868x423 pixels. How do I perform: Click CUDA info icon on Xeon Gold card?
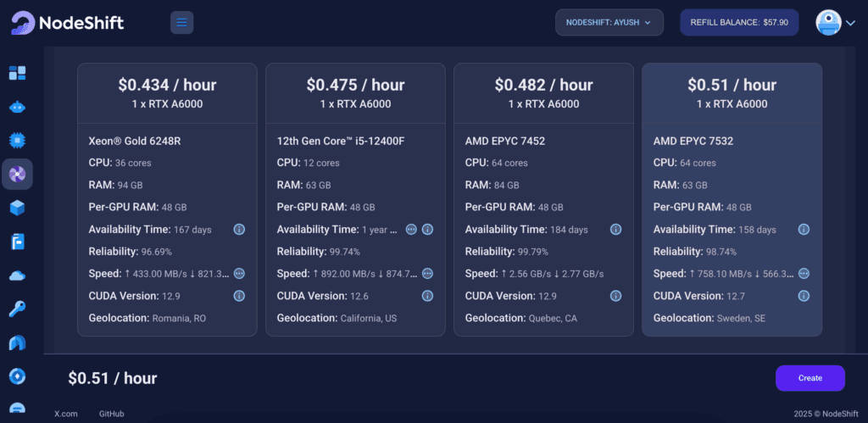[x=239, y=296]
